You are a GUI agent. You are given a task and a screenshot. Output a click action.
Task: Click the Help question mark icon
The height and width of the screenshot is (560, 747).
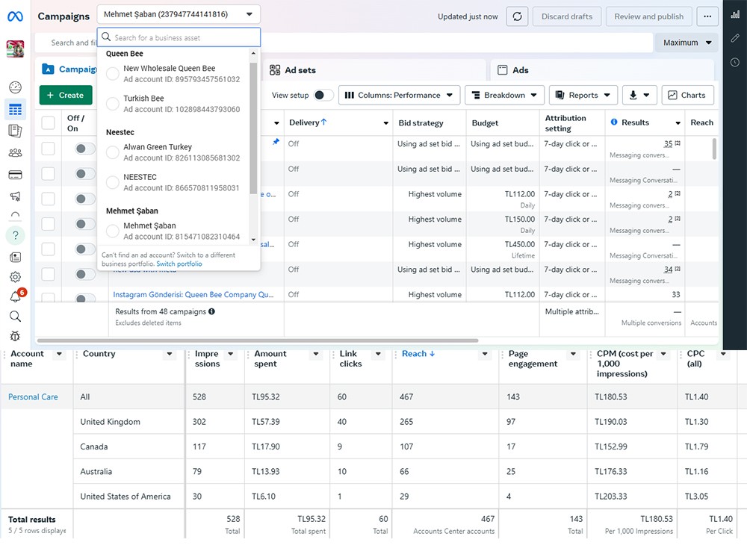click(15, 235)
